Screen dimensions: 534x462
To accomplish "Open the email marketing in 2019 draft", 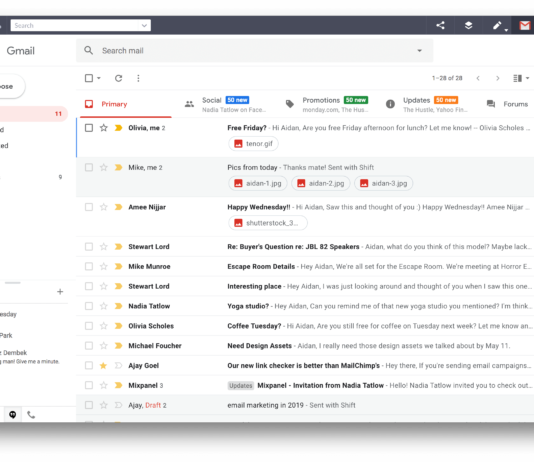I will (305, 405).
